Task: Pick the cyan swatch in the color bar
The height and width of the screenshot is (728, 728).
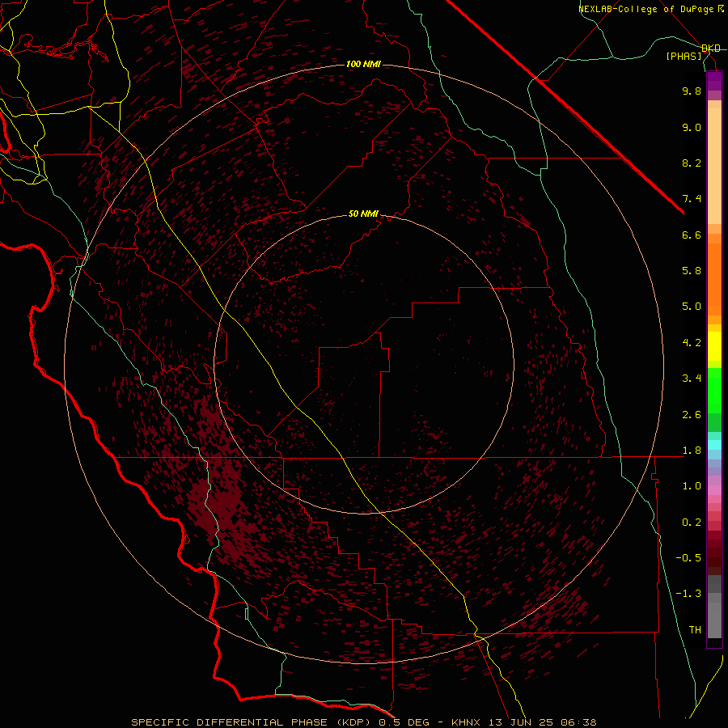Action: pyautogui.click(x=714, y=445)
